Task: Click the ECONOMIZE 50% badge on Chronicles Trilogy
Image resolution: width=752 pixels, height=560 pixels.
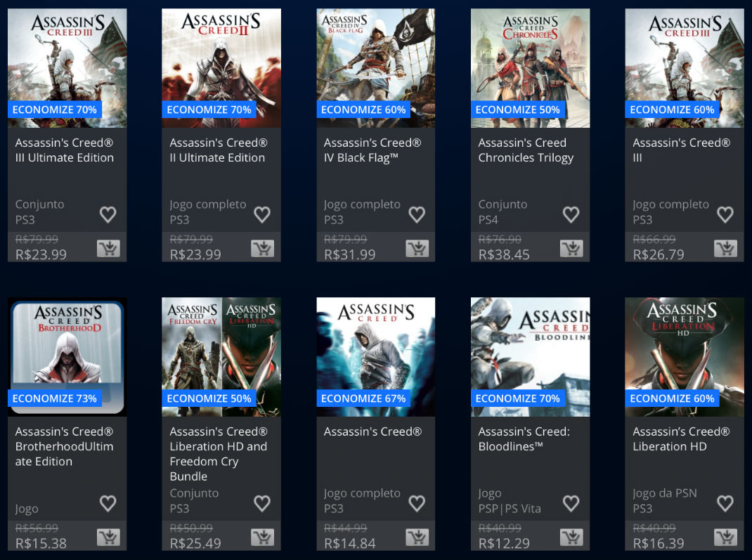Action: coord(518,110)
